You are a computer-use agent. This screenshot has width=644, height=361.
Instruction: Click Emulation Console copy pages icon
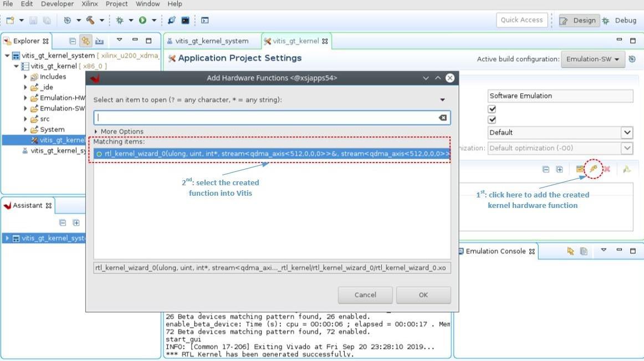point(583,251)
